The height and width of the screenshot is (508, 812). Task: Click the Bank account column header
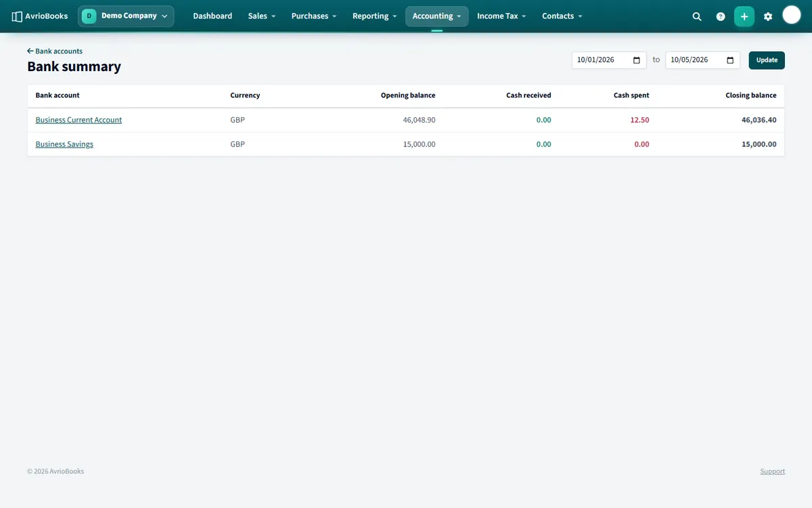point(58,96)
